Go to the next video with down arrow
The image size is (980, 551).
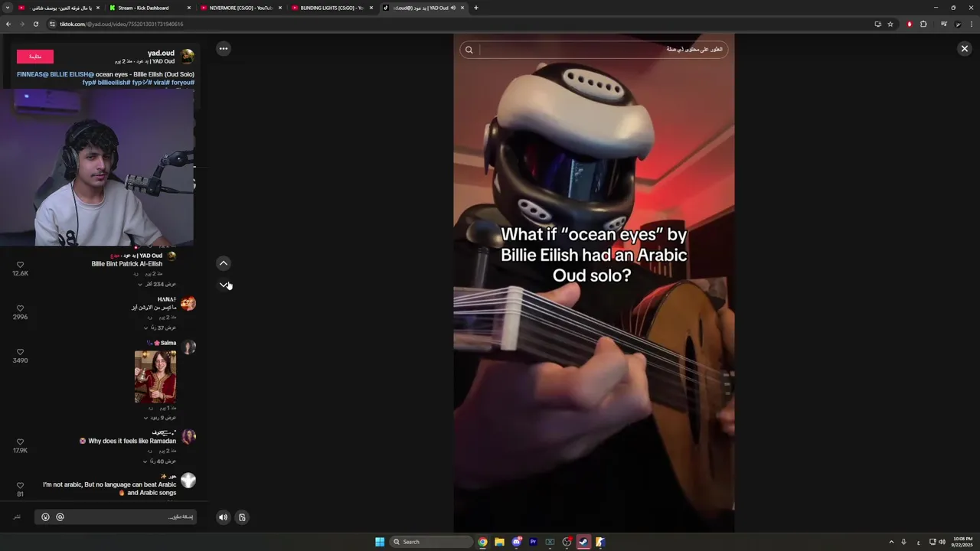point(224,285)
